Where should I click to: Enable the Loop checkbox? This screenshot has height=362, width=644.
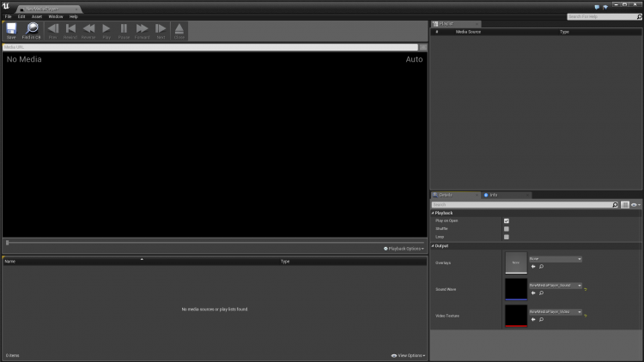[x=507, y=237]
